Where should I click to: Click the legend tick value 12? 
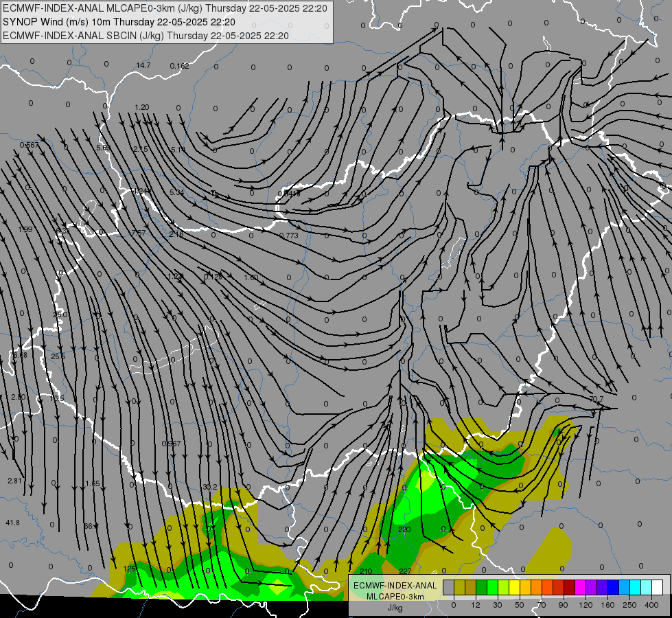pos(475,605)
